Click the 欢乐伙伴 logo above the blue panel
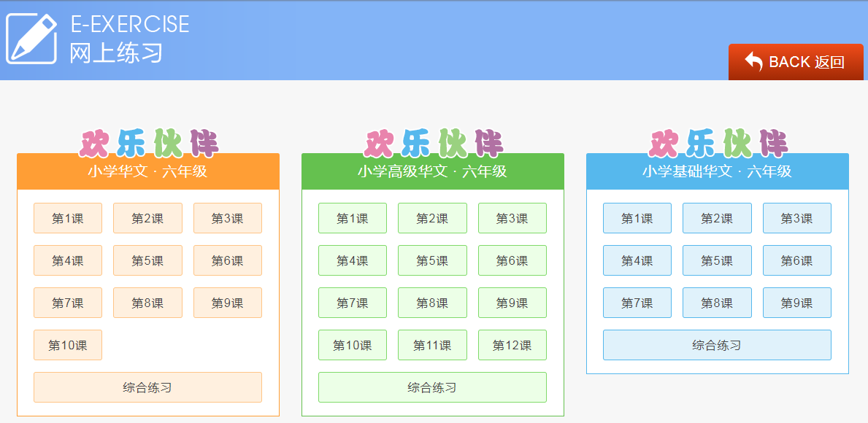 (x=718, y=143)
